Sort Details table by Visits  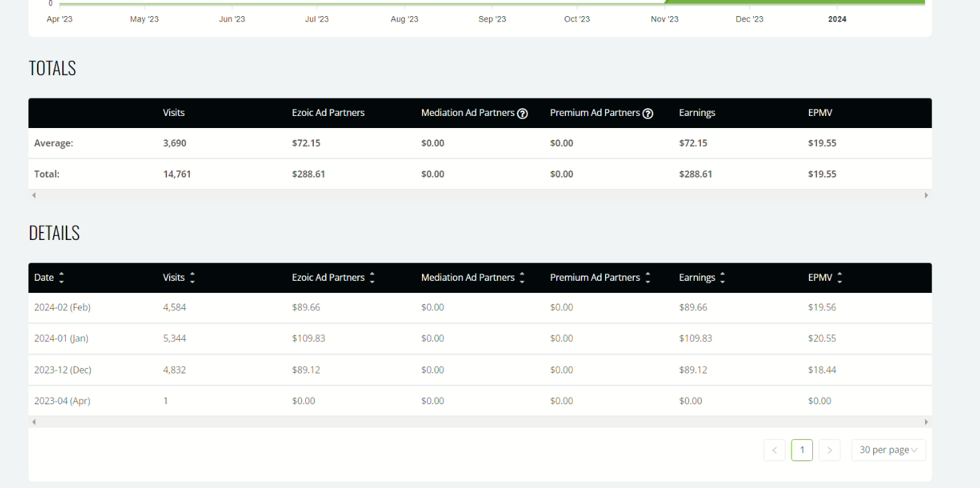tap(193, 278)
